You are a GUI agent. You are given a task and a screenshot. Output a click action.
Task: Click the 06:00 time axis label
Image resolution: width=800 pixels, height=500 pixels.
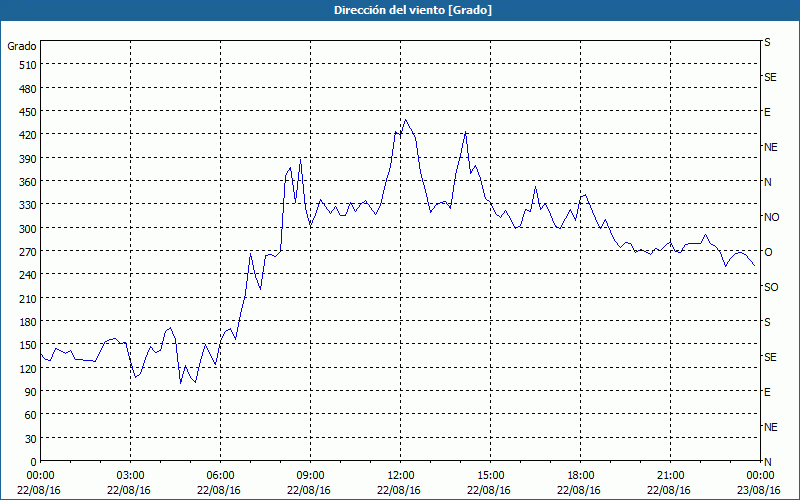pyautogui.click(x=220, y=476)
